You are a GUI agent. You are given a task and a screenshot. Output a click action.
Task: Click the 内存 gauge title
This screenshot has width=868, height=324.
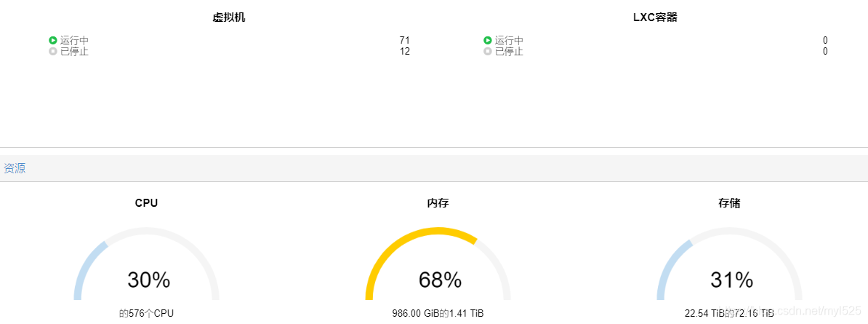pos(438,204)
